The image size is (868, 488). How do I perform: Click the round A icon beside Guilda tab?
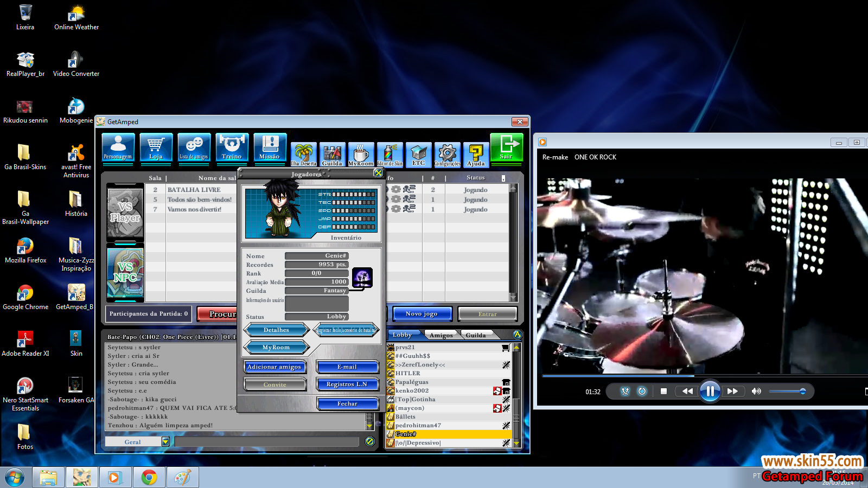coord(517,335)
